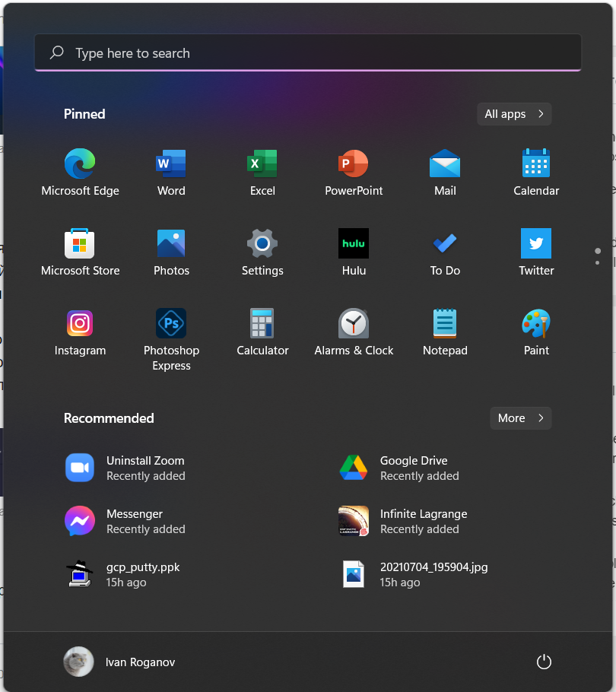
Task: Open the gcp_putty.ppk file
Action: pyautogui.click(x=122, y=574)
